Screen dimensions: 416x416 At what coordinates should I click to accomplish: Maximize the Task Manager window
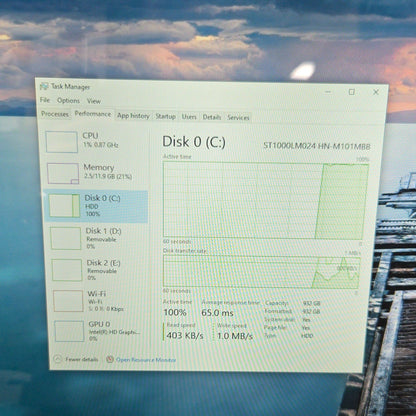352,92
